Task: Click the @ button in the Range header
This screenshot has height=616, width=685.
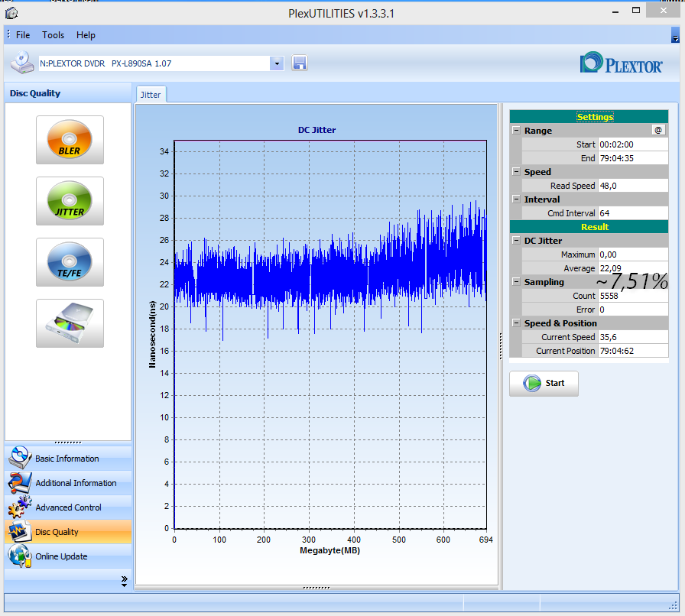Action: [658, 130]
